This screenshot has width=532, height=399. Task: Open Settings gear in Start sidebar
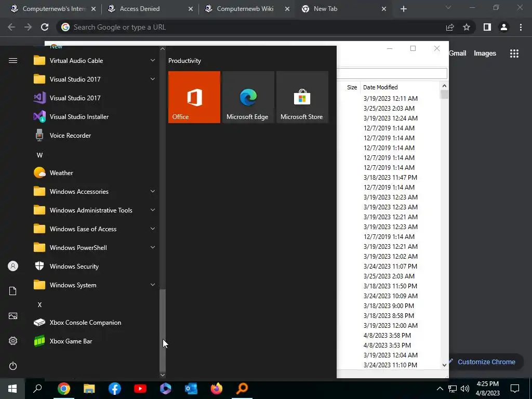pos(13,341)
